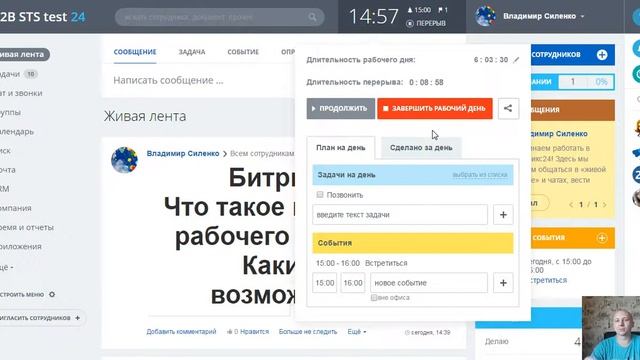This screenshot has width=640, height=360.
Task: Click the новое событие input field
Action: pyautogui.click(x=429, y=283)
